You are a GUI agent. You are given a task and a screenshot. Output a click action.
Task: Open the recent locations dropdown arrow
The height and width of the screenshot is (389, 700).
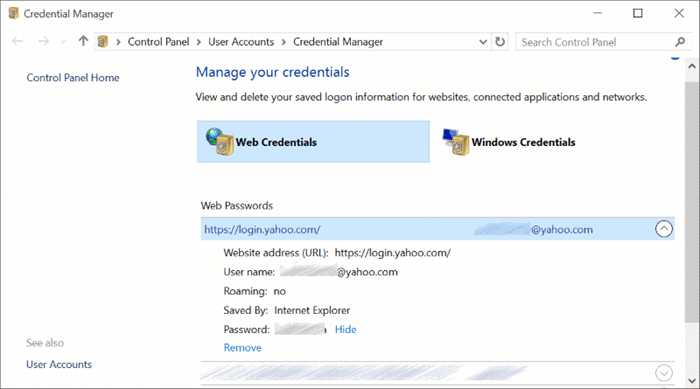[x=63, y=42]
